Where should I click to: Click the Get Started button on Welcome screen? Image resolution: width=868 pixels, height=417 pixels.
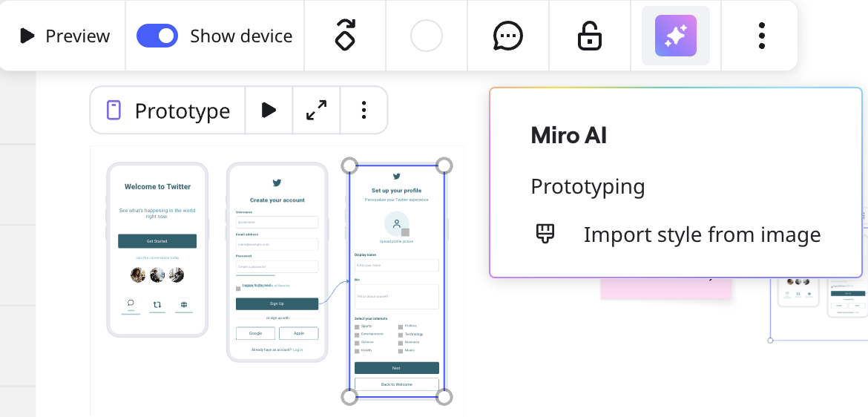[x=157, y=241]
